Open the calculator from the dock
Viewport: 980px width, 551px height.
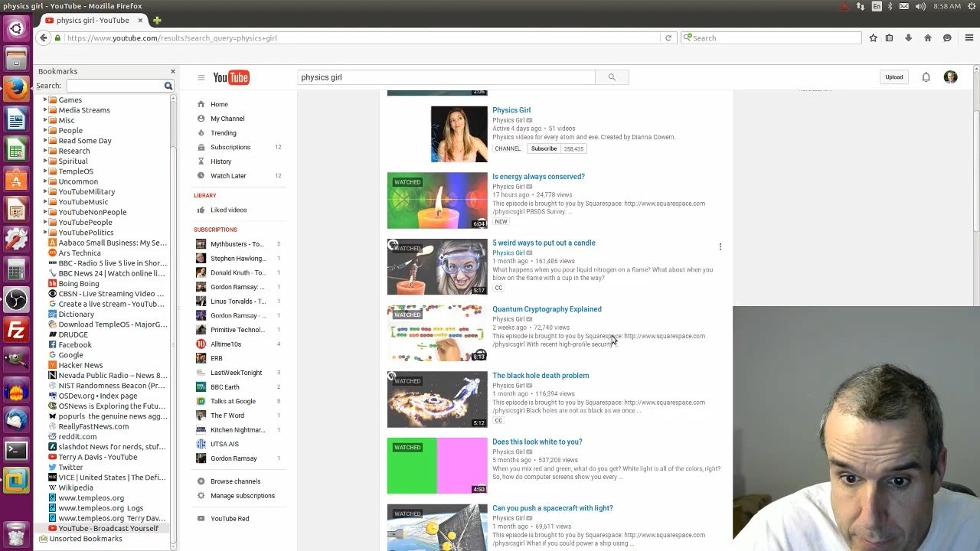(x=16, y=270)
